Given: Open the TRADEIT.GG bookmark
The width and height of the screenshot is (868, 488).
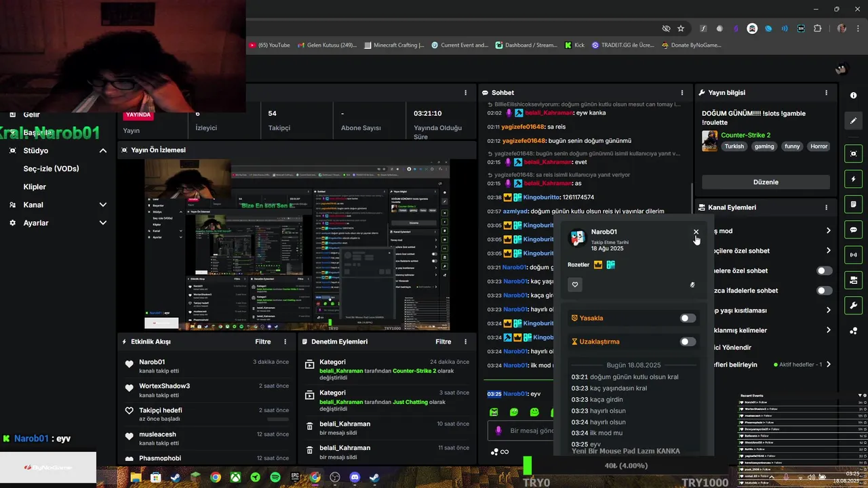Looking at the screenshot, I should (x=623, y=45).
